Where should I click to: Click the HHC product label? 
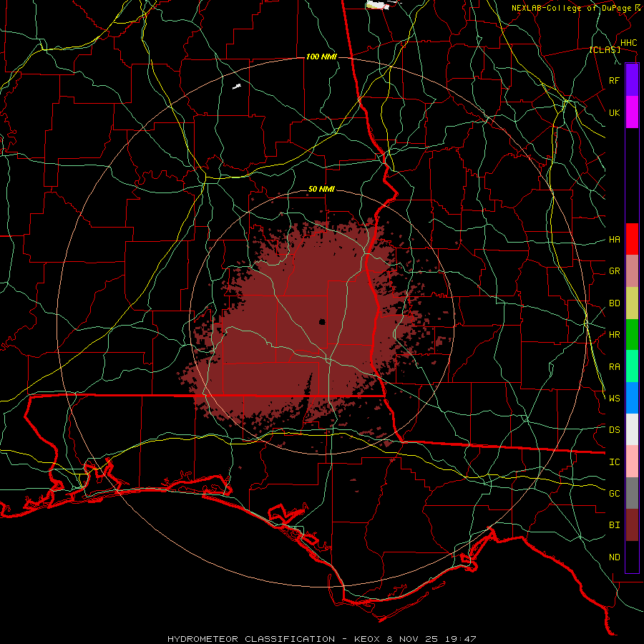[628, 43]
